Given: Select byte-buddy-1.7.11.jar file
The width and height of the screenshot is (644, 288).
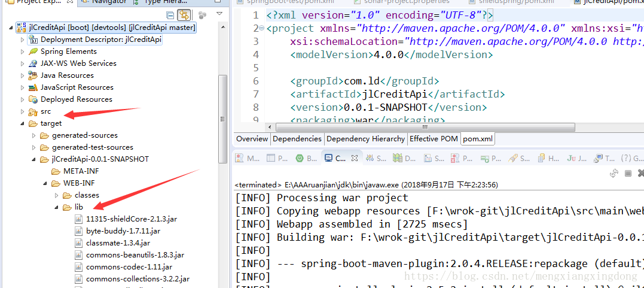Looking at the screenshot, I should tap(123, 231).
